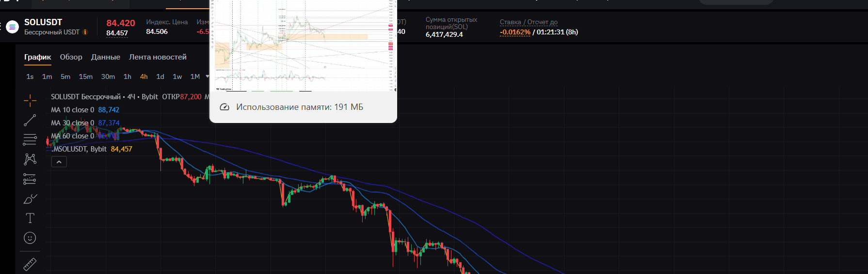The width and height of the screenshot is (868, 274).
Task: Select the 30m timeframe
Action: click(108, 76)
